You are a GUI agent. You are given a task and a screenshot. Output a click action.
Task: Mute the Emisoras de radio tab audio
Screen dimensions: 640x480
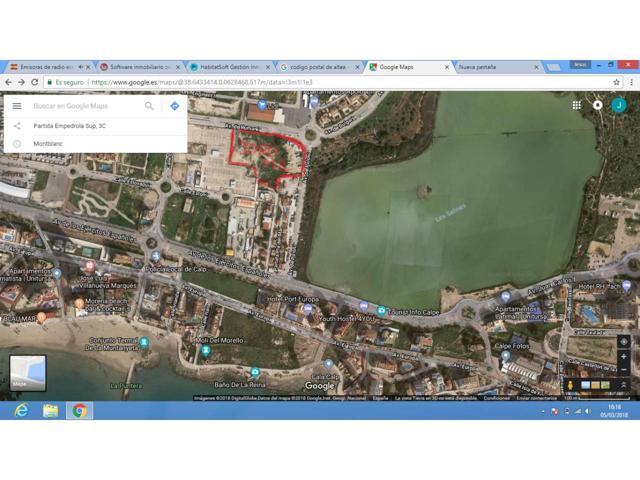(80, 67)
